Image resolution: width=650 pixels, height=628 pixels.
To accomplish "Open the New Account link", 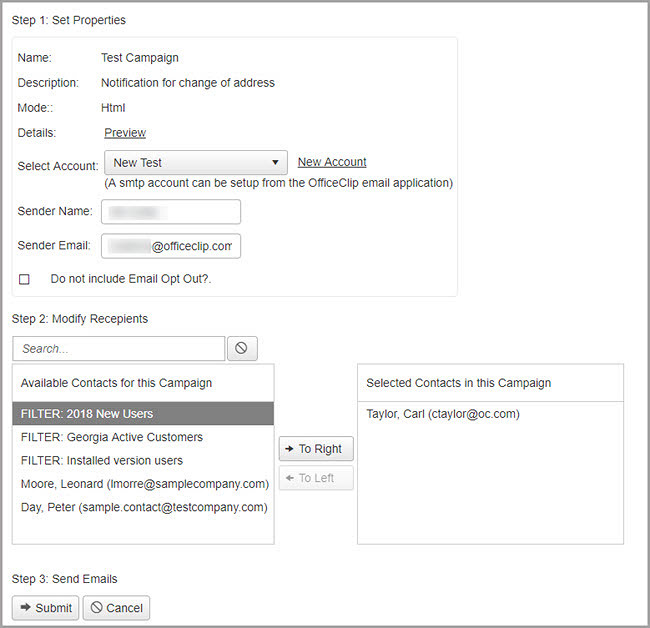I will (332, 162).
